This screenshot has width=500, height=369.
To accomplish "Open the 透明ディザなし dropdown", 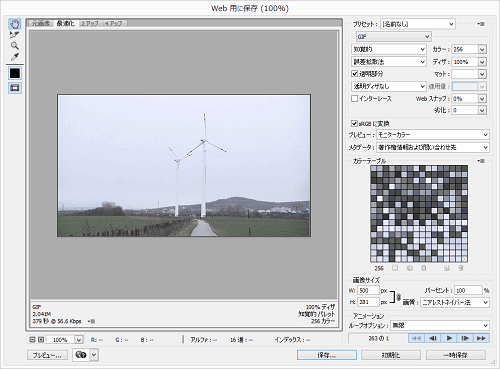I will point(389,86).
